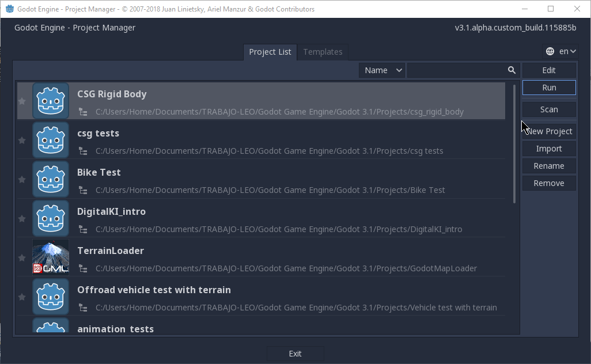The image size is (591, 364).
Task: Toggle favorite star for TerrainLoader
Action: click(22, 258)
